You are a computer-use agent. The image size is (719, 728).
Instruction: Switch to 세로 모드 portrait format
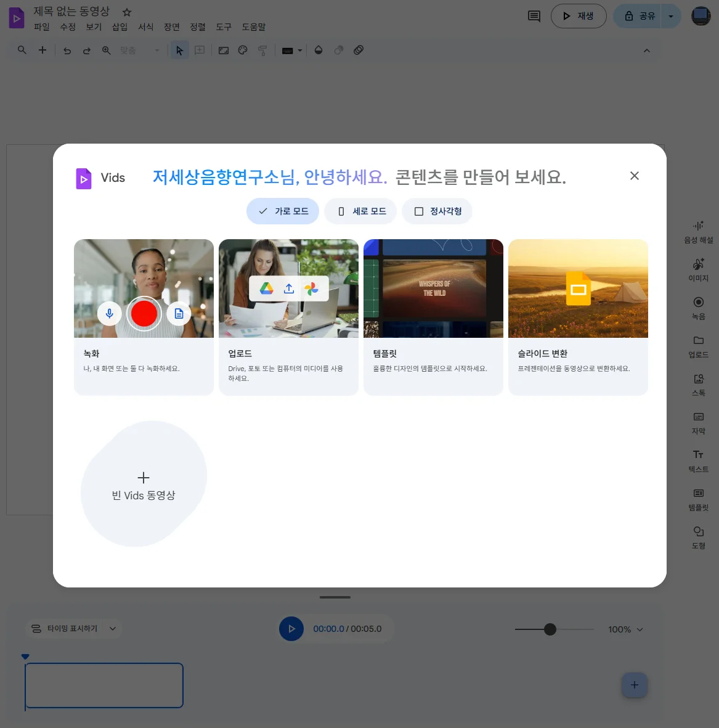pyautogui.click(x=361, y=211)
